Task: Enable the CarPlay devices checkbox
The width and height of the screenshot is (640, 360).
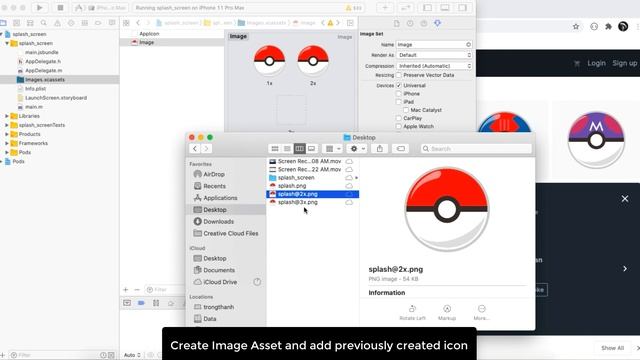Action: coord(399,118)
